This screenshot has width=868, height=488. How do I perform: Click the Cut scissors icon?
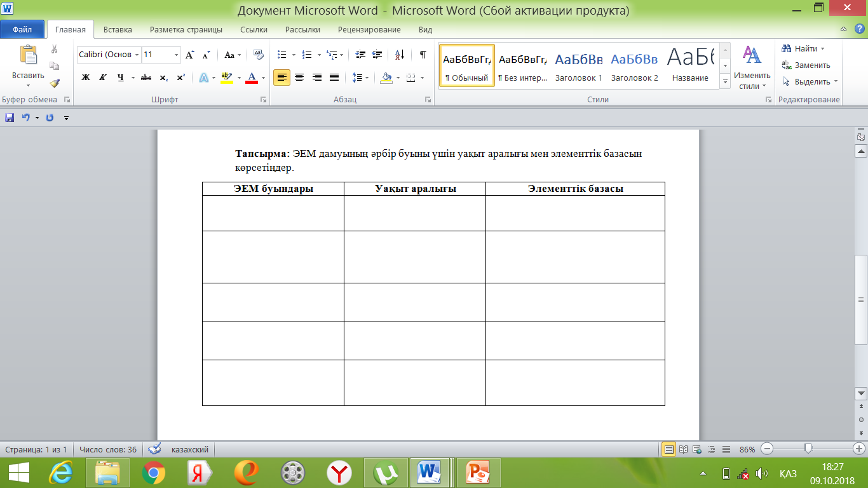55,49
